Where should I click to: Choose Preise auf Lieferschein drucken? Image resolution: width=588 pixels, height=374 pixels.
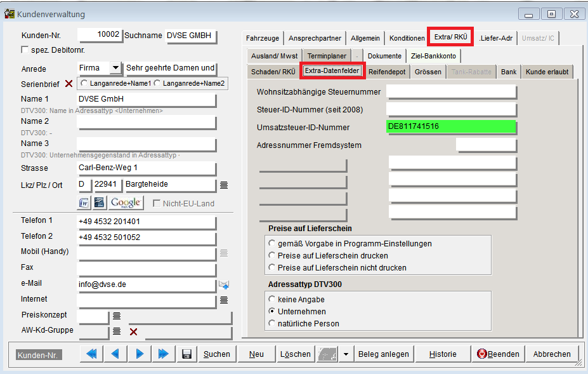[273, 256]
